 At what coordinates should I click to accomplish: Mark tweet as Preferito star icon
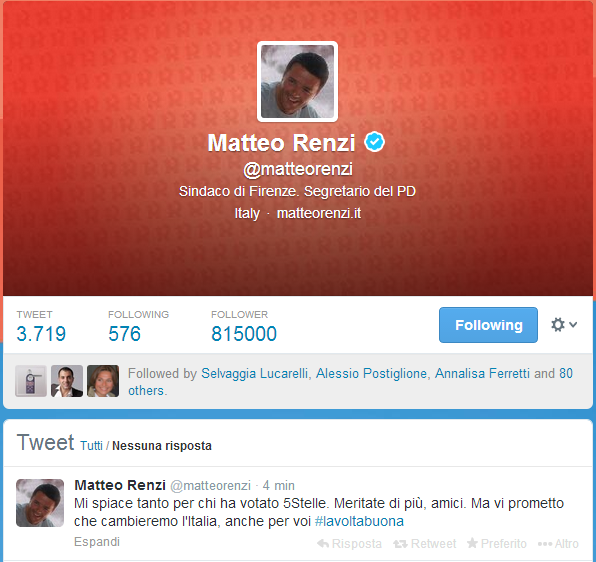[472, 543]
